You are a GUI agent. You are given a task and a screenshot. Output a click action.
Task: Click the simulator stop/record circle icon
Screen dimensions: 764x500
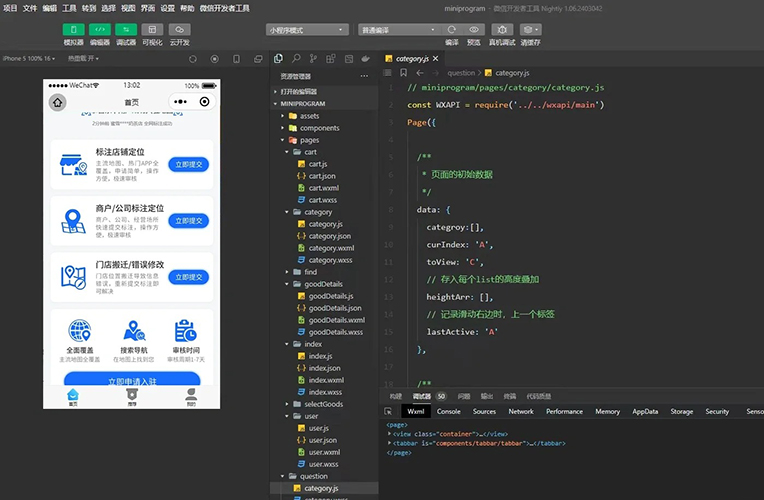click(214, 59)
